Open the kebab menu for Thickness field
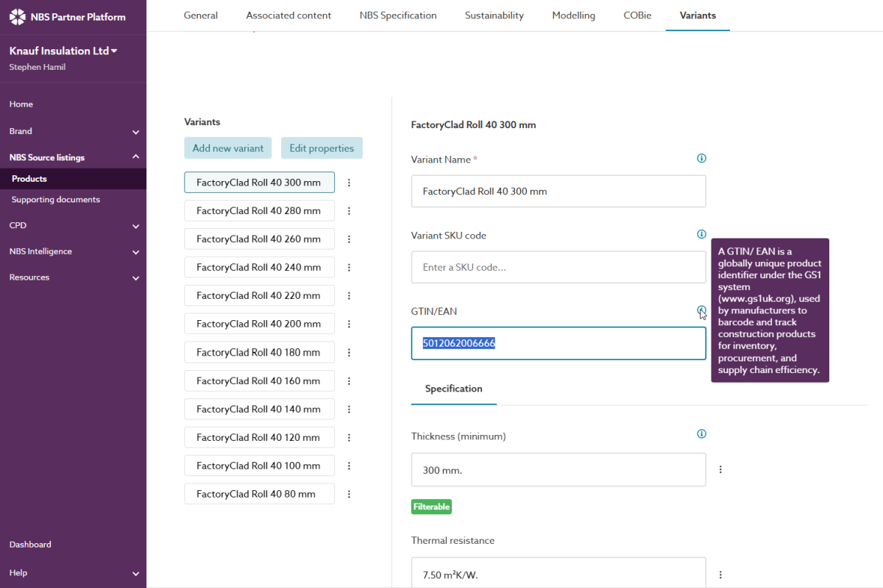883x588 pixels. coord(720,470)
